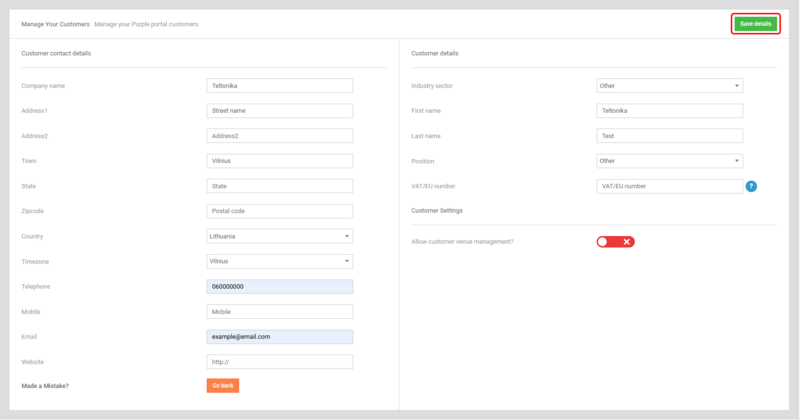Click into the Address1 text field
The height and width of the screenshot is (420, 800).
coord(279,111)
